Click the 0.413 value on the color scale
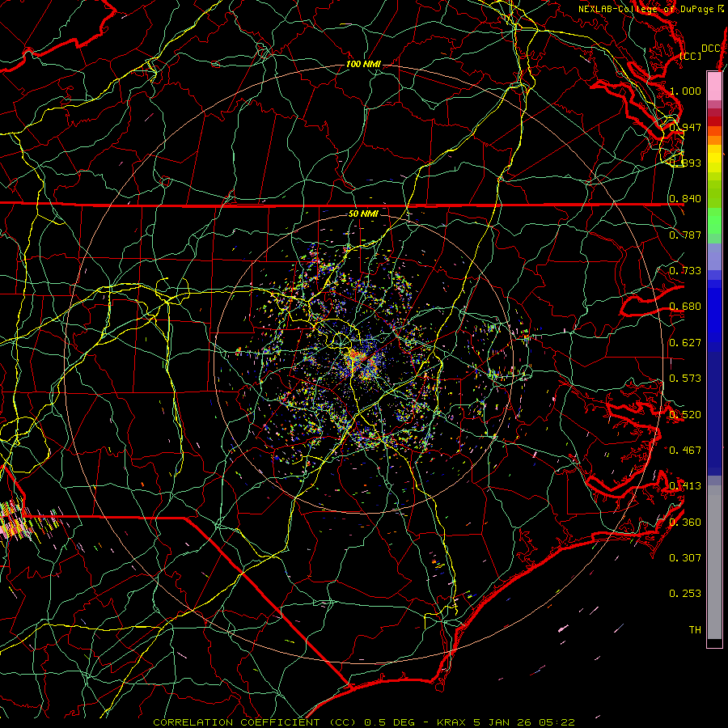Screen dimensions: 728x728 685,486
